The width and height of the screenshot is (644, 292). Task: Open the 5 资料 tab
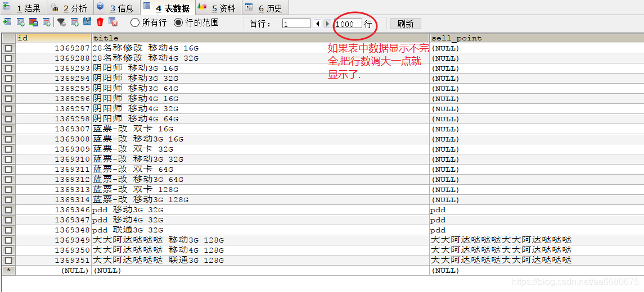click(218, 7)
